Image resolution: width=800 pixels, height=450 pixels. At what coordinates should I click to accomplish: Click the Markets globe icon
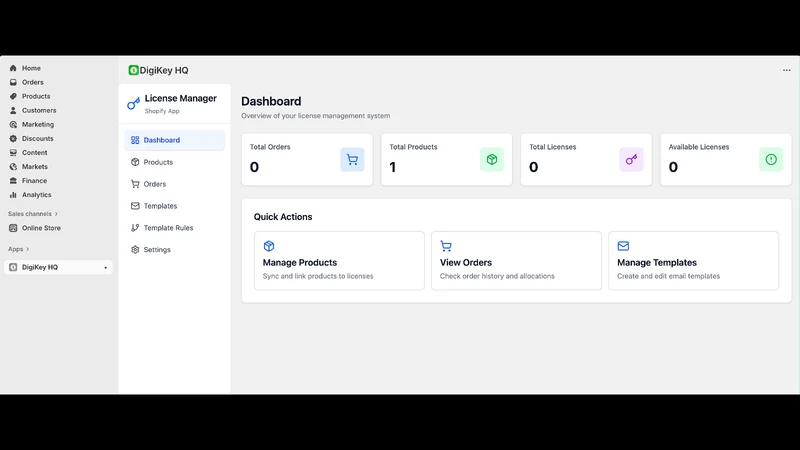(x=13, y=166)
